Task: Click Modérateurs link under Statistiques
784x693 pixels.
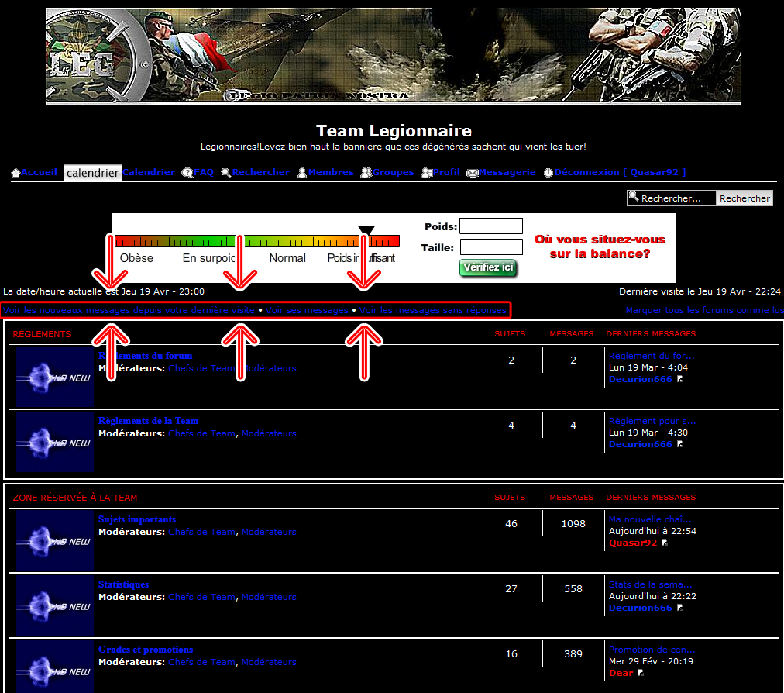Action: tap(269, 597)
